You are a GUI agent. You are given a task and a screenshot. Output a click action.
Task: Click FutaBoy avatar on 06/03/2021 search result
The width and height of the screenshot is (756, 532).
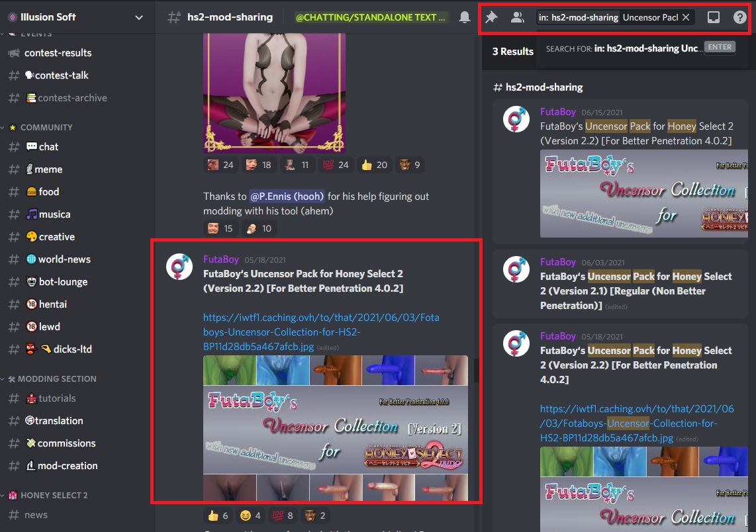pos(516,269)
